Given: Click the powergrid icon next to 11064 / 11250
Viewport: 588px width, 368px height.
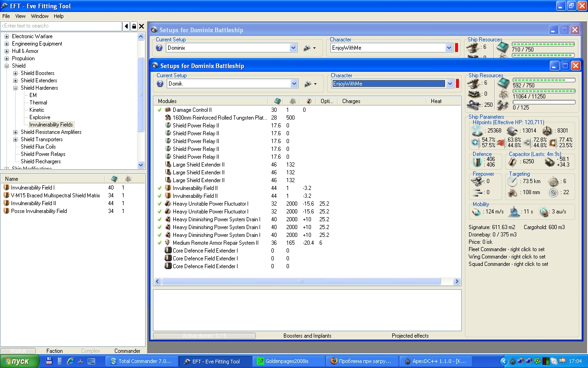Looking at the screenshot, I should pos(503,95).
